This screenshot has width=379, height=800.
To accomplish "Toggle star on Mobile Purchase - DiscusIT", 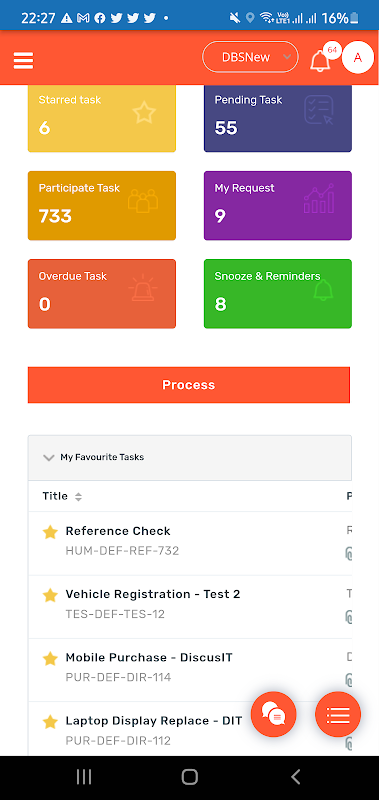I will (50, 659).
